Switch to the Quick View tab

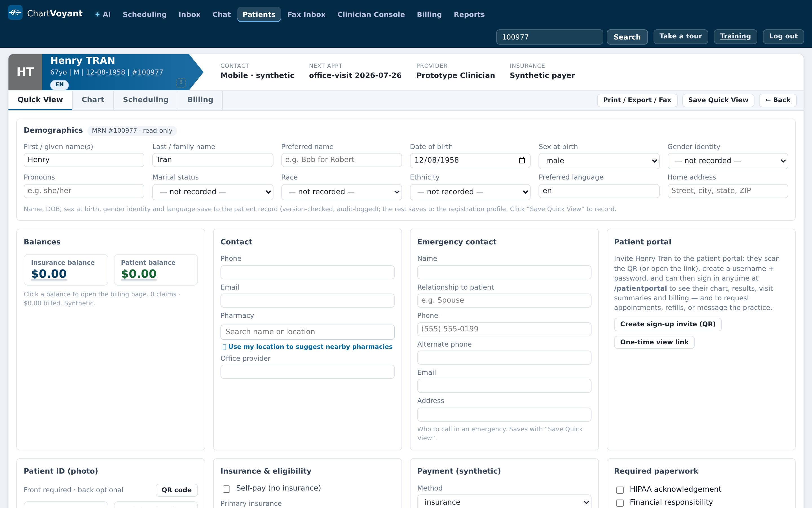[40, 100]
